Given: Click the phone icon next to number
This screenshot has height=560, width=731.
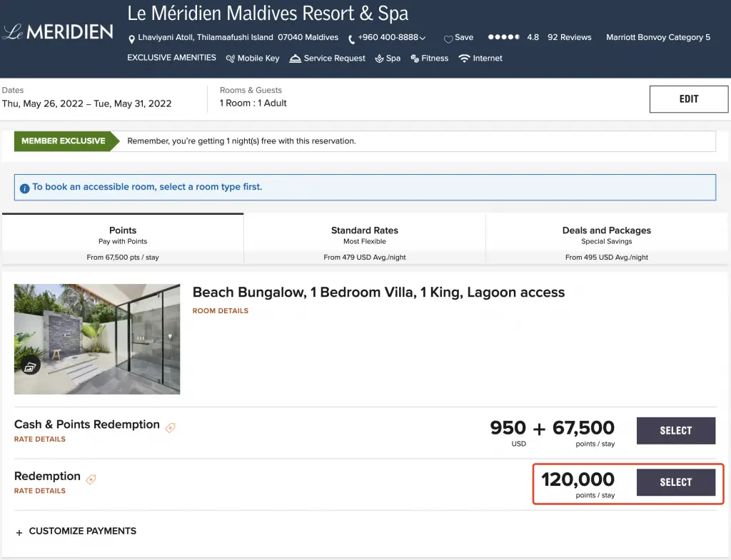Looking at the screenshot, I should (352, 39).
